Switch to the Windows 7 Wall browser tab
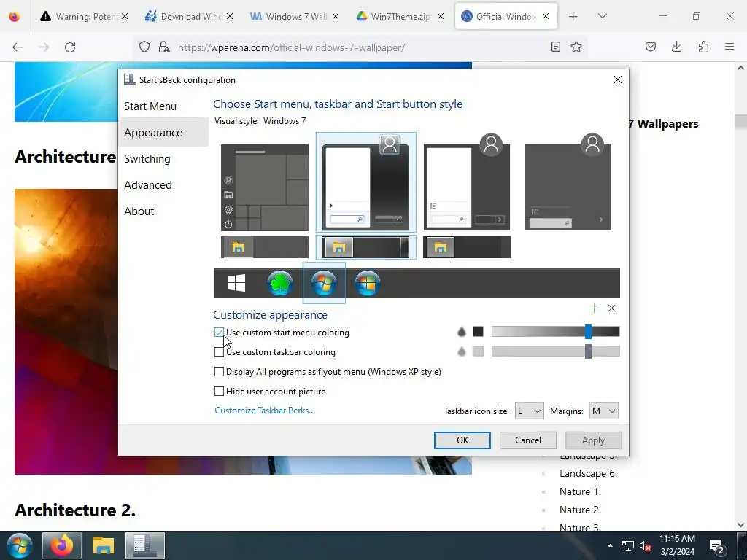Viewport: 747px width, 560px height. click(295, 16)
